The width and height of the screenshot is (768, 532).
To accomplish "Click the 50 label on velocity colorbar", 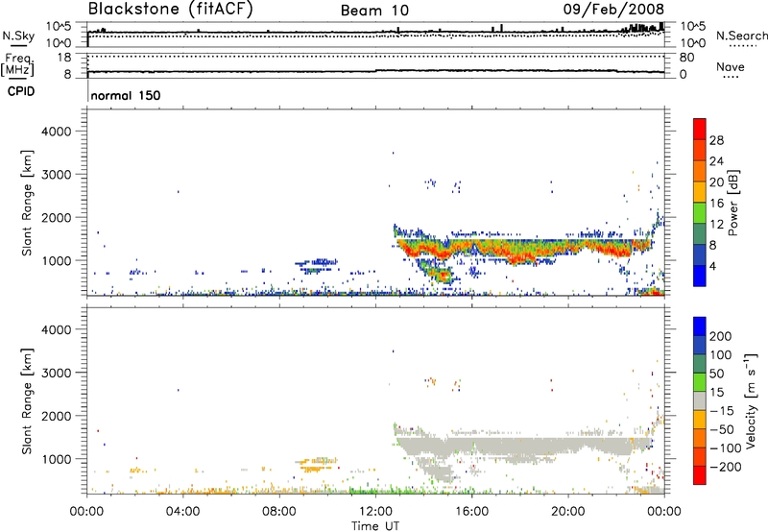I will point(716,374).
